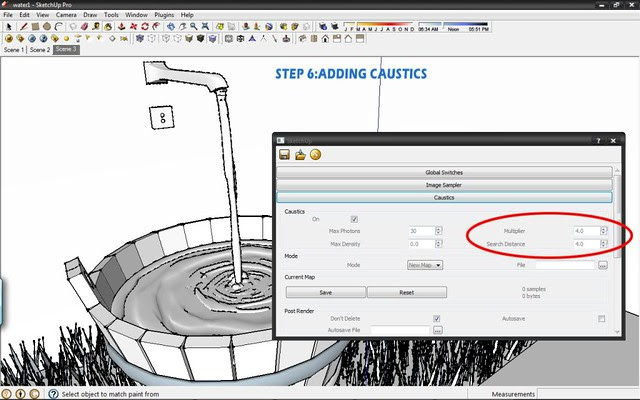640x400 pixels.
Task: Open the Camera menu
Action: click(x=66, y=15)
